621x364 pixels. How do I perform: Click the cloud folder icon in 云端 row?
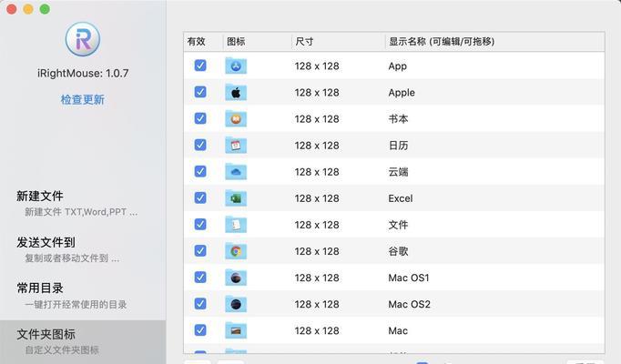tap(236, 172)
